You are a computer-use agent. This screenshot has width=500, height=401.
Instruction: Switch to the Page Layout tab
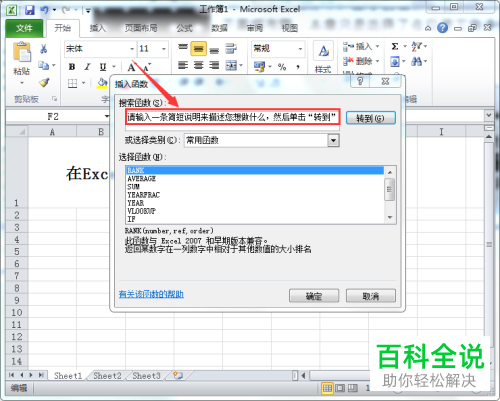(141, 28)
